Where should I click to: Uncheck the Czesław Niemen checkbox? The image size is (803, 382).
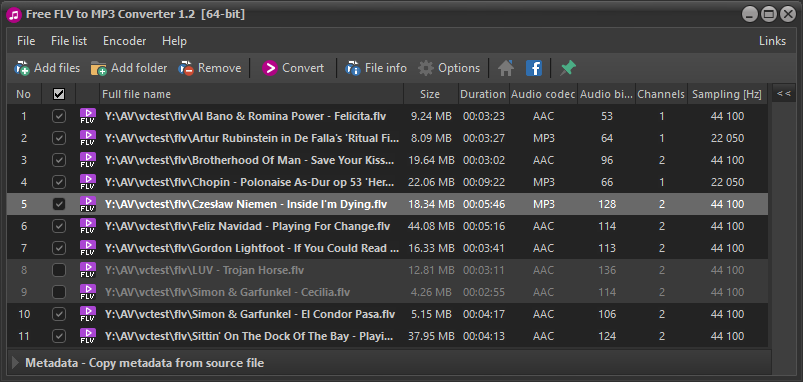pyautogui.click(x=59, y=204)
